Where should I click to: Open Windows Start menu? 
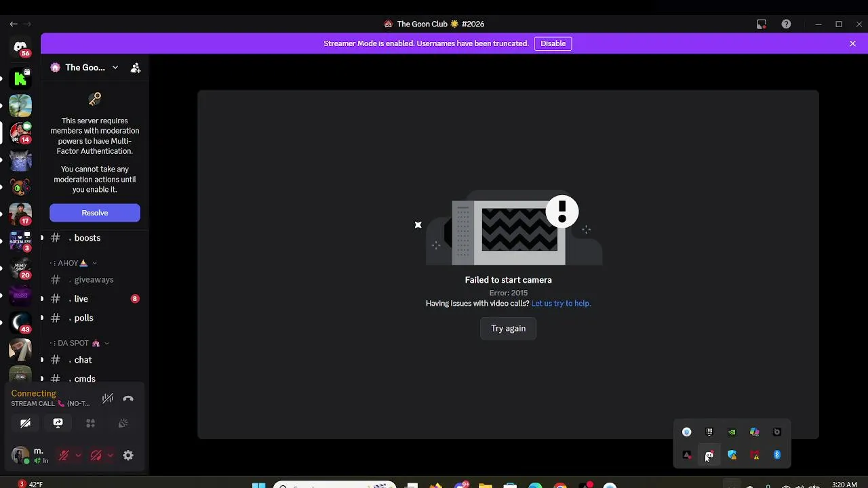point(259,485)
